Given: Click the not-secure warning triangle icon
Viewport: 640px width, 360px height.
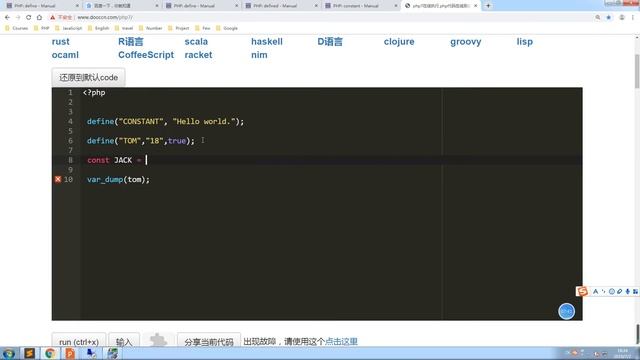Looking at the screenshot, I should pos(52,17).
